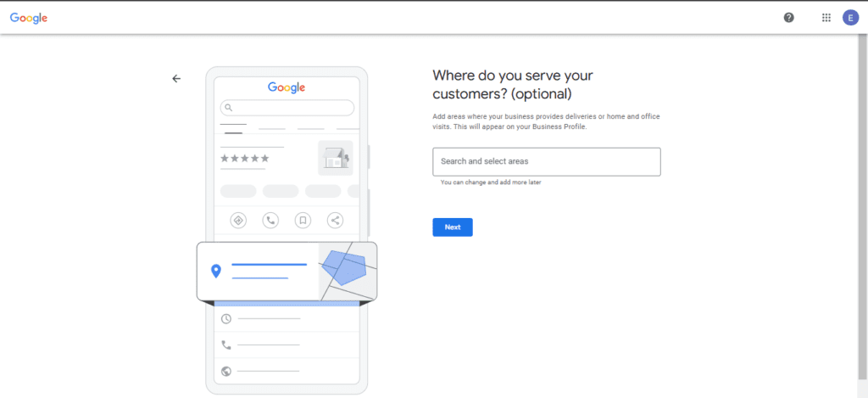Click the vertical scrollbar on the right

(x=863, y=212)
